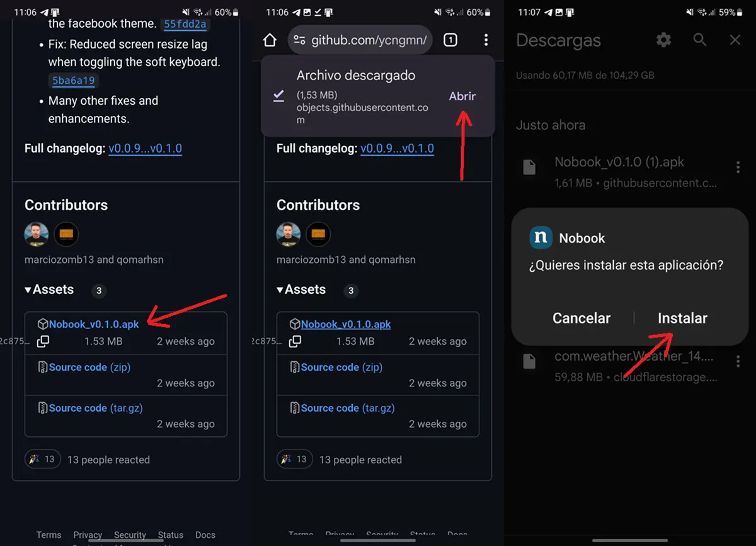Tap the Chrome home icon
Viewport: 756px width, 546px height.
click(270, 40)
